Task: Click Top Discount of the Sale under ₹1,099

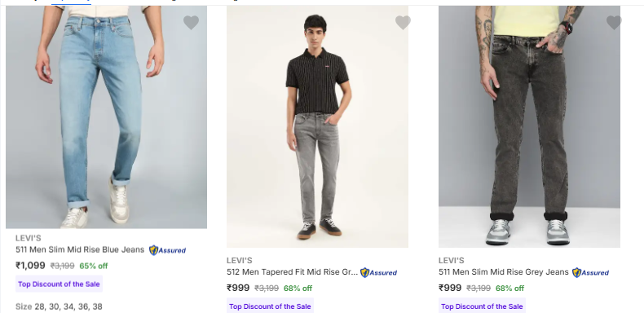Action: click(59, 284)
